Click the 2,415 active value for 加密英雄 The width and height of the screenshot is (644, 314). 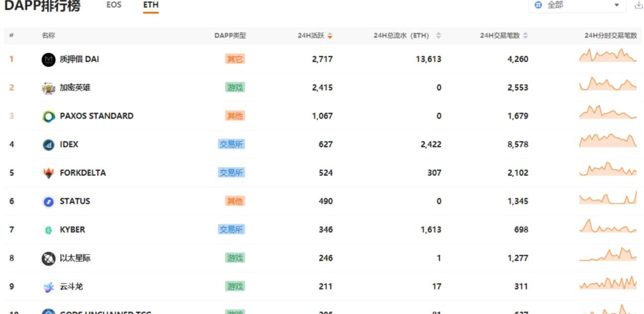click(x=322, y=87)
